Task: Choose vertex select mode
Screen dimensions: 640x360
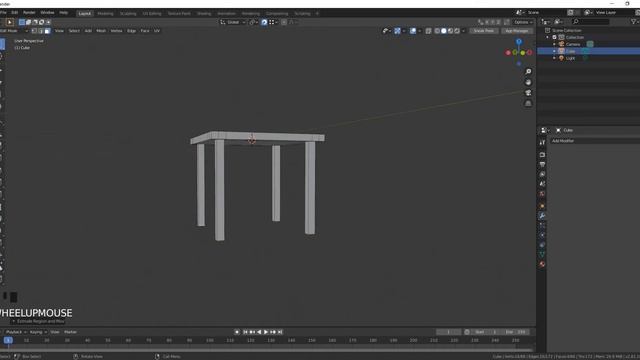Action: pos(34,31)
